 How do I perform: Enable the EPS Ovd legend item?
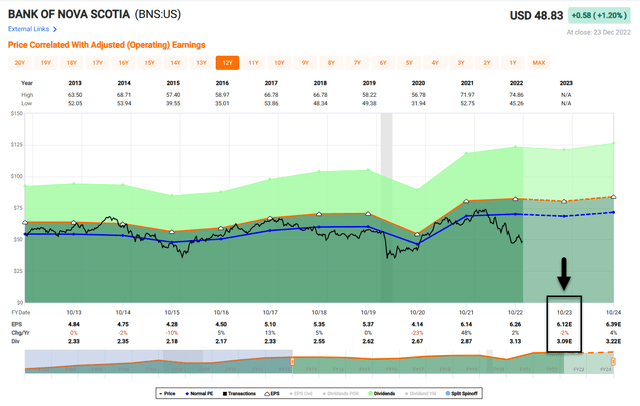(x=301, y=393)
